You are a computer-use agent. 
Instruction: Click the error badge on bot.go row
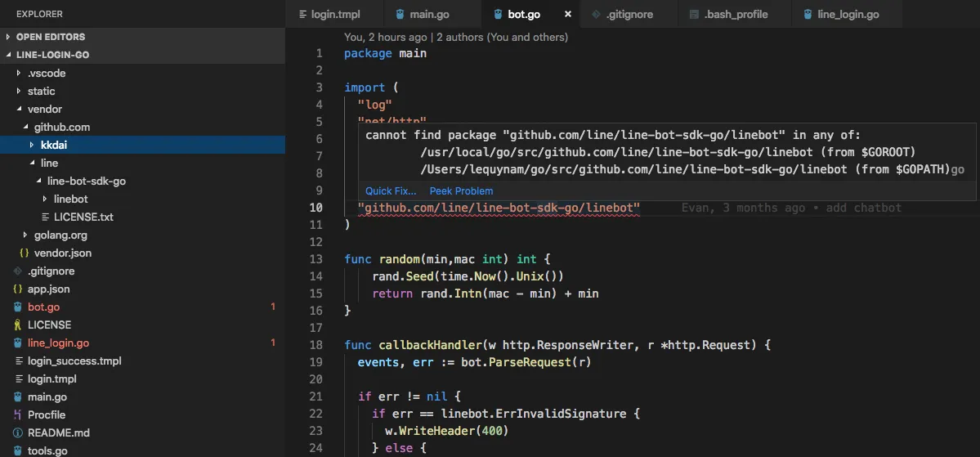[273, 307]
